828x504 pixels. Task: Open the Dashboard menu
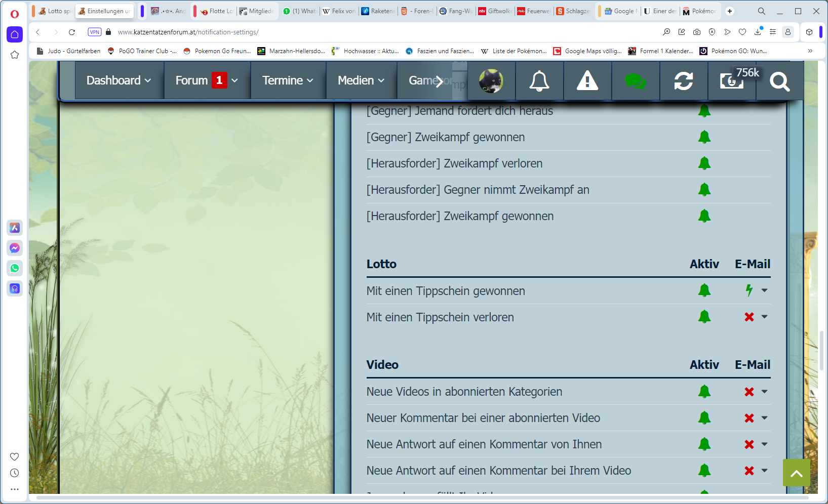pyautogui.click(x=119, y=80)
